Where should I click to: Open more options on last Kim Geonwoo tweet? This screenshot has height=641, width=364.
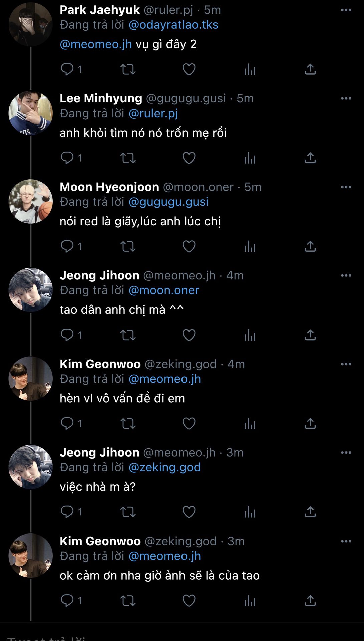click(x=346, y=541)
